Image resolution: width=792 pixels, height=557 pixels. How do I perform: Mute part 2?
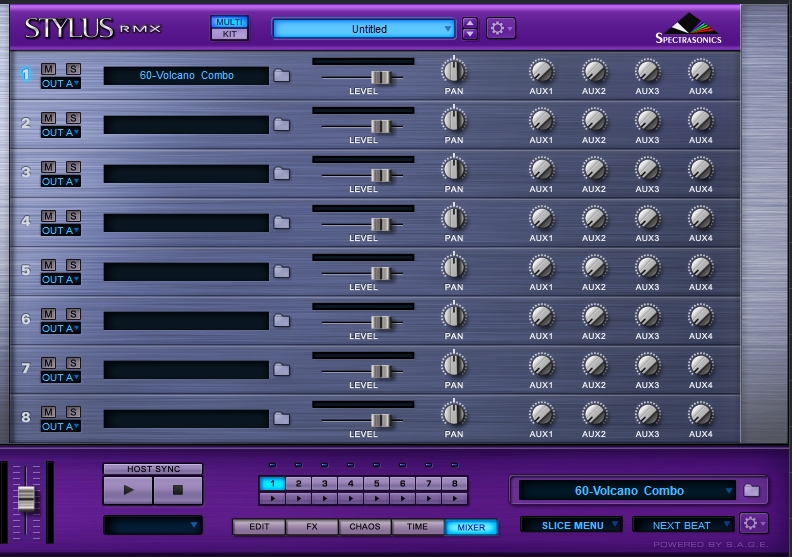[48, 118]
